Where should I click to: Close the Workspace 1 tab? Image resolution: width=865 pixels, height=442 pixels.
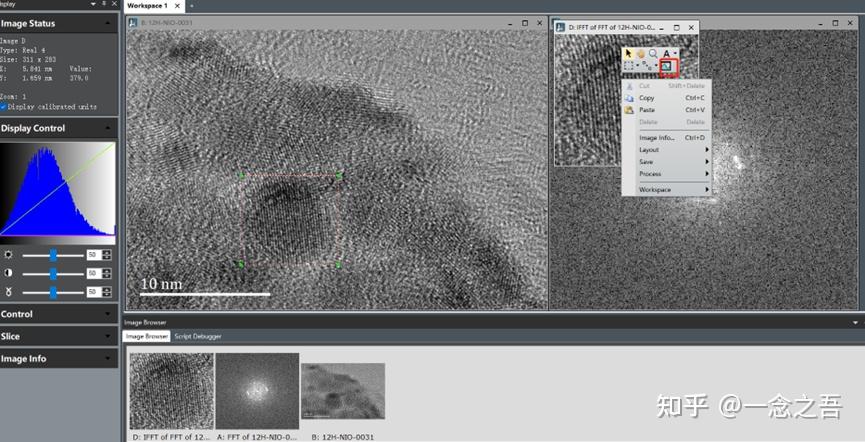click(177, 6)
